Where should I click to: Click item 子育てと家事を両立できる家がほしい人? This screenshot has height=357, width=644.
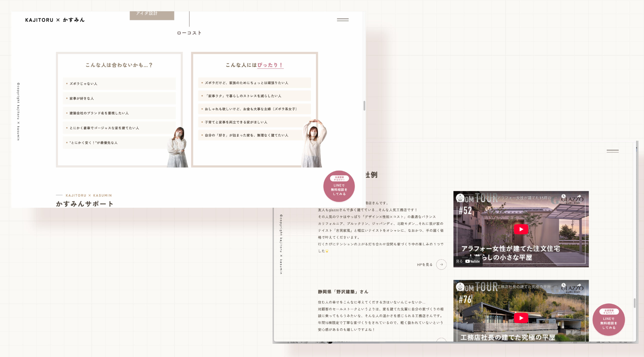(254, 122)
